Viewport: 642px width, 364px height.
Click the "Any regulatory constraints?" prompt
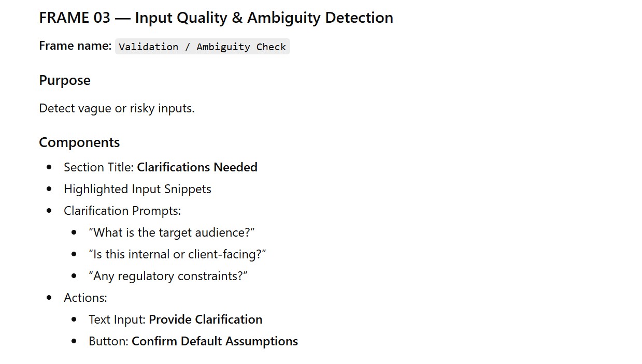(x=168, y=276)
